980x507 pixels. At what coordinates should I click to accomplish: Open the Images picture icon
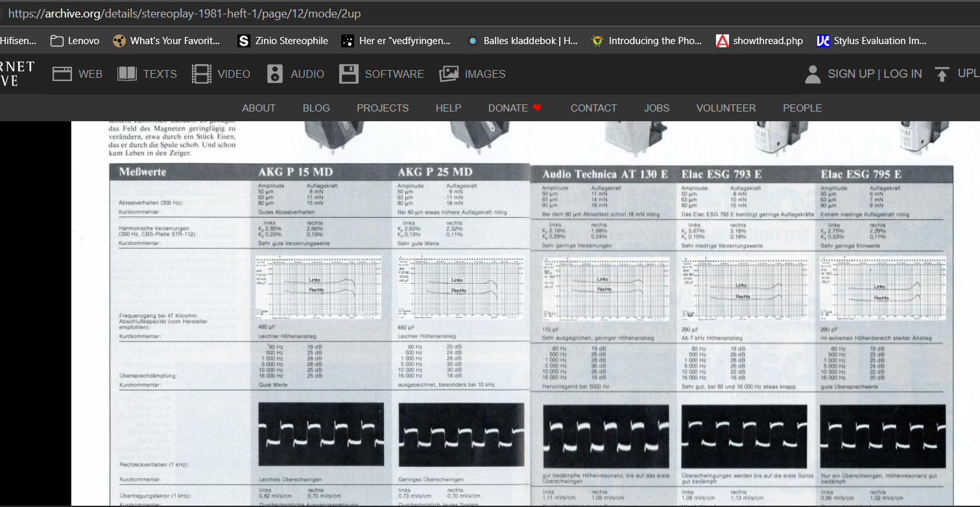[x=449, y=74]
